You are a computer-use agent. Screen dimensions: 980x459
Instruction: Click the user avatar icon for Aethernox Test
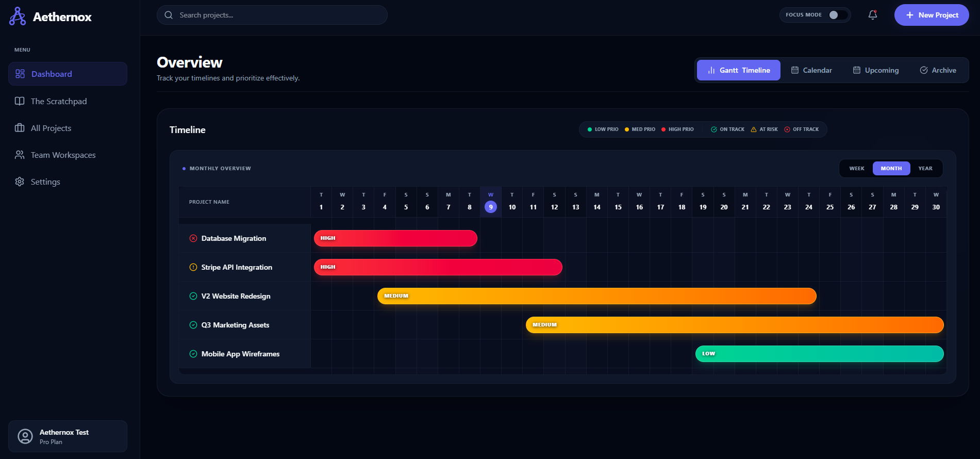[x=25, y=436]
